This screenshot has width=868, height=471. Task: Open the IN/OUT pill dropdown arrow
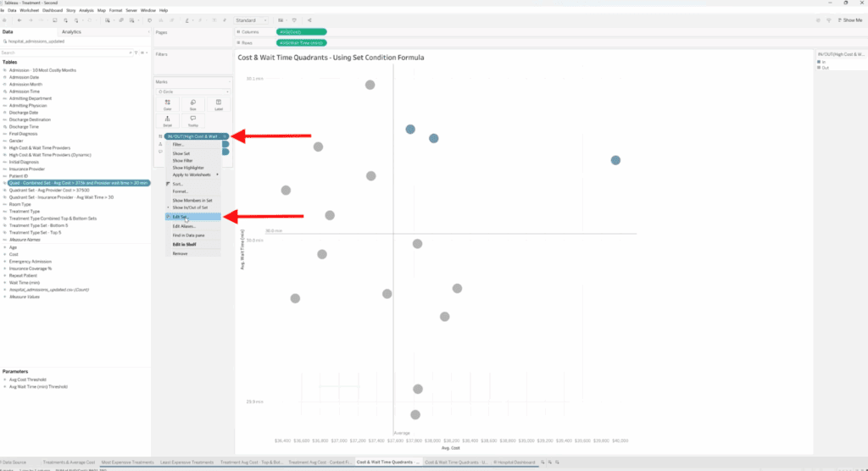(x=225, y=136)
